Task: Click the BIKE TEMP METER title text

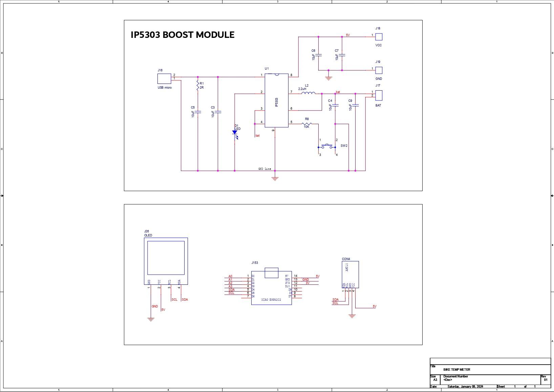Action: pyautogui.click(x=457, y=370)
